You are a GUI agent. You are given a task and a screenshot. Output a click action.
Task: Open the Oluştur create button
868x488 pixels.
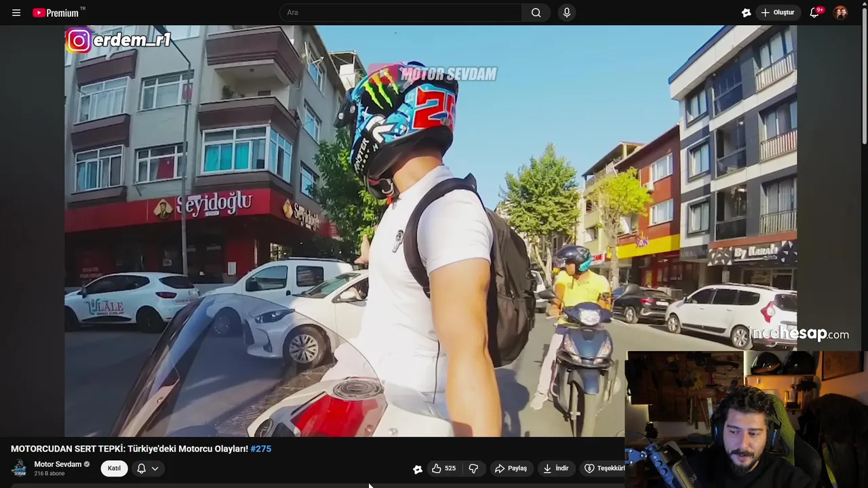[x=777, y=13]
